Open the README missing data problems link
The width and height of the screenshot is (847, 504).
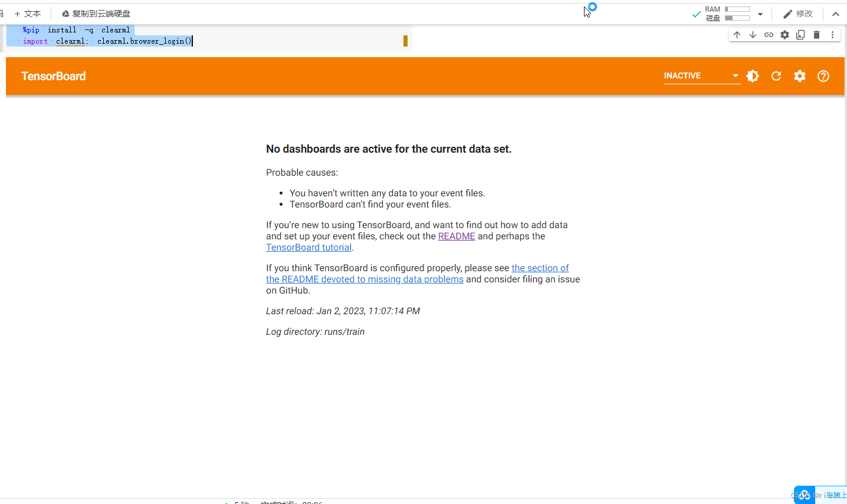pos(418,274)
